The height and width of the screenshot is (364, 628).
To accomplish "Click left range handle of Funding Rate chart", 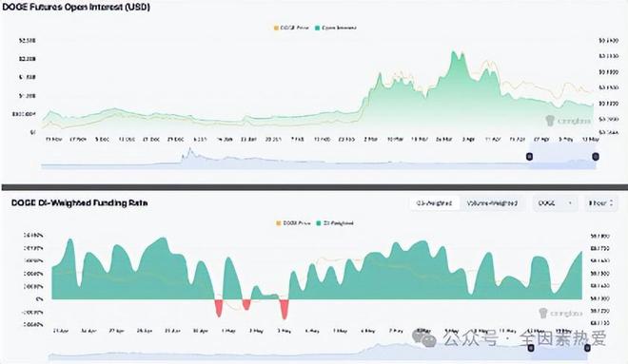I will [531, 348].
